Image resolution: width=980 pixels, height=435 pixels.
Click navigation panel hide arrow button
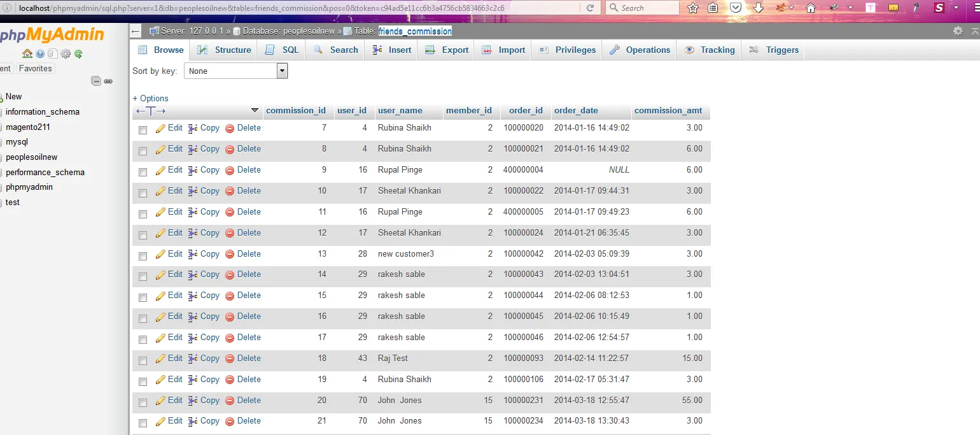[x=135, y=31]
